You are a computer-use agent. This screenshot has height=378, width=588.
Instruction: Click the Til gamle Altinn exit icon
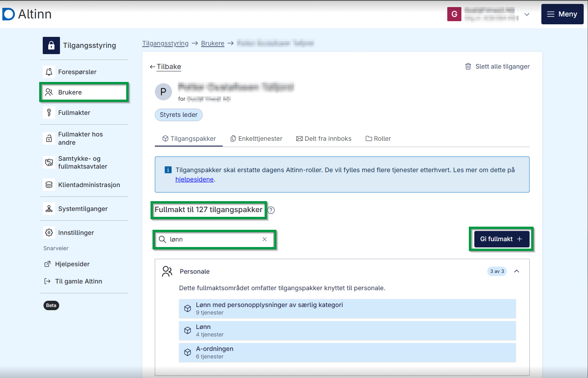coord(47,281)
